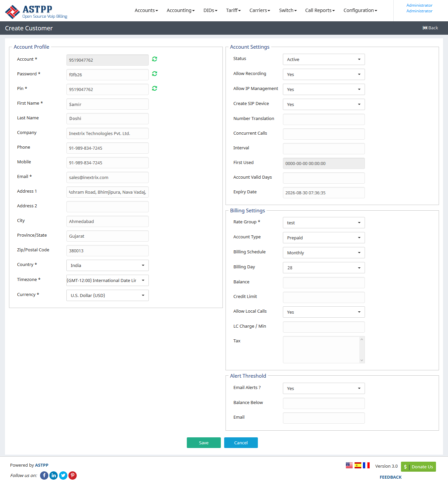Expand the Status dropdown showing Active
The width and height of the screenshot is (448, 485).
tap(324, 59)
